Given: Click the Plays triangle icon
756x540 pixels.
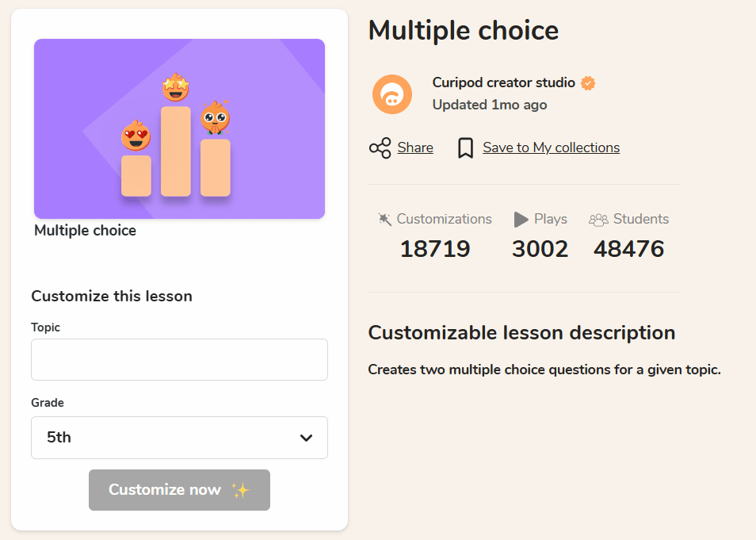Looking at the screenshot, I should click(521, 220).
